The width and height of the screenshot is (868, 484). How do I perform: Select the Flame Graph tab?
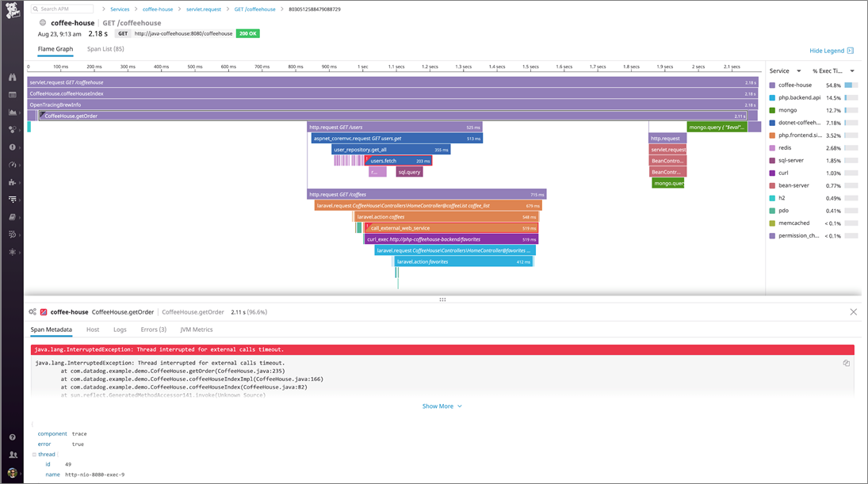click(x=55, y=48)
